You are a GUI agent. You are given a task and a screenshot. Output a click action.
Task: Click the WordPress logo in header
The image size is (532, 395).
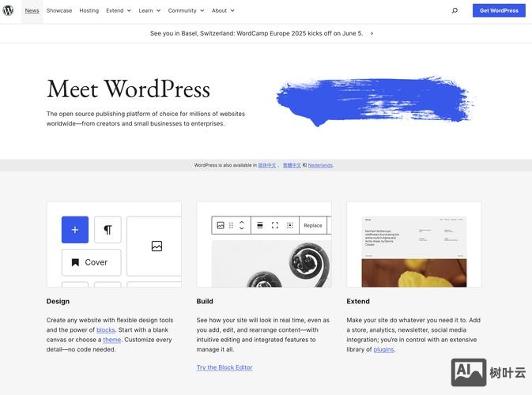(x=9, y=10)
